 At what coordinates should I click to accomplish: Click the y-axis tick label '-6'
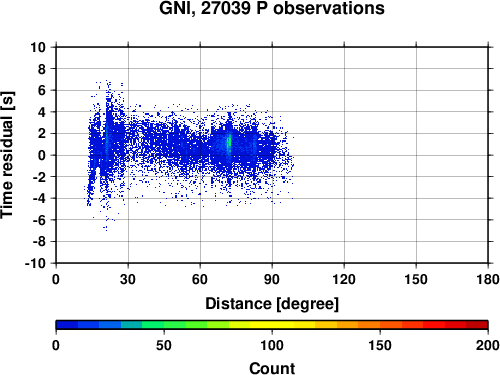tap(39, 220)
